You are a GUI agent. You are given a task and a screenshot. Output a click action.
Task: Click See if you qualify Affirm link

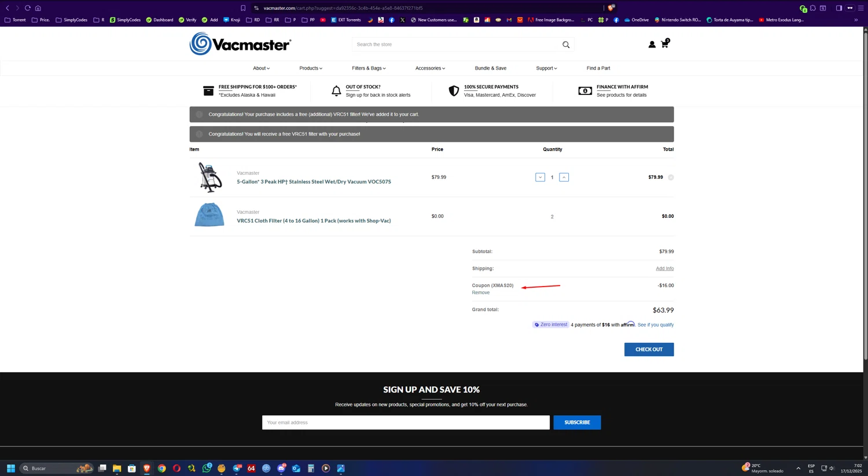pyautogui.click(x=656, y=325)
